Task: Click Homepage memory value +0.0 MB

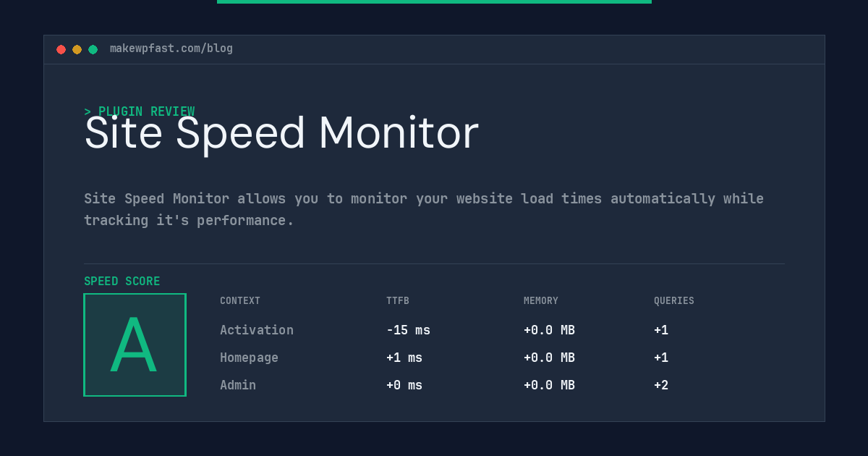Action: coord(549,358)
